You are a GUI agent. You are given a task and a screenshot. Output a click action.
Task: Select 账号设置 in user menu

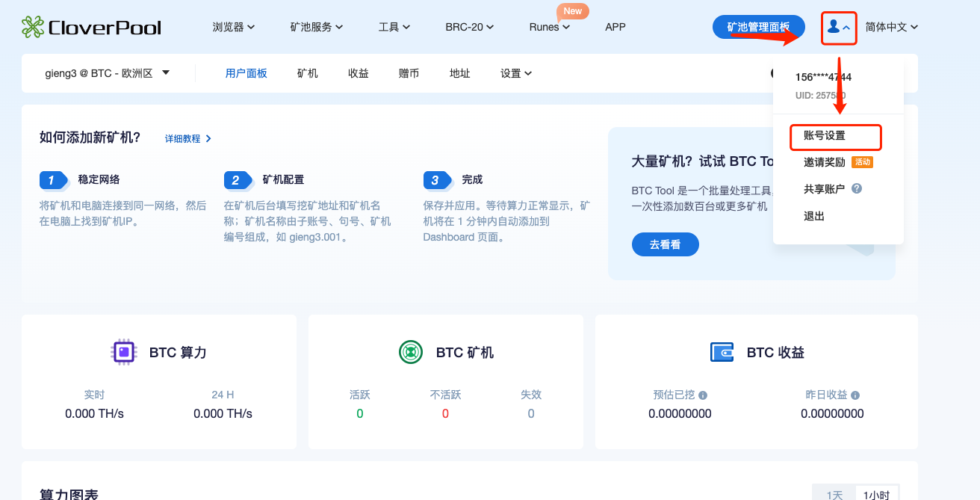825,136
